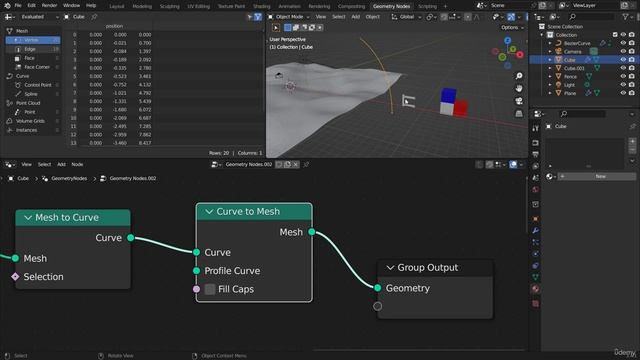Toggle selected-only filter in spreadsheet
The image size is (640, 360).
249,17
